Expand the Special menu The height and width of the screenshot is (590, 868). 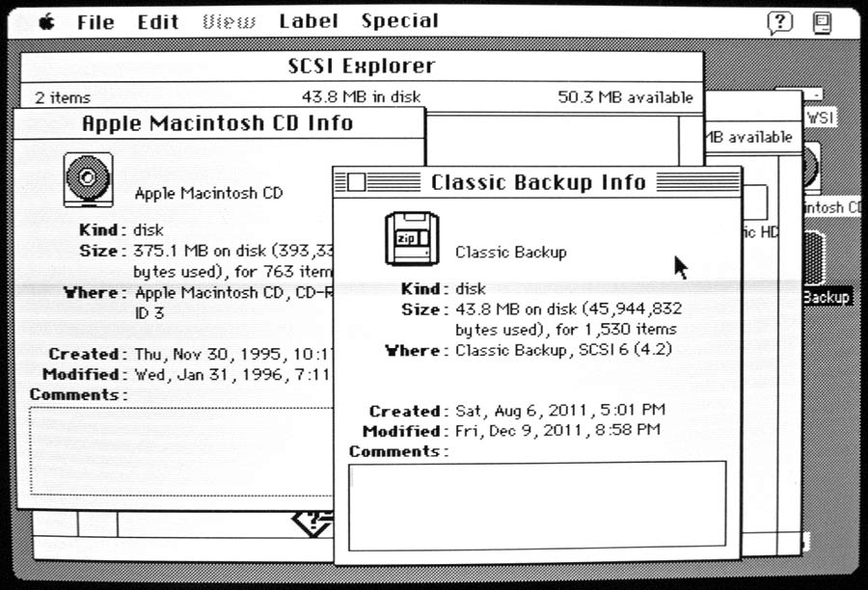pyautogui.click(x=399, y=21)
